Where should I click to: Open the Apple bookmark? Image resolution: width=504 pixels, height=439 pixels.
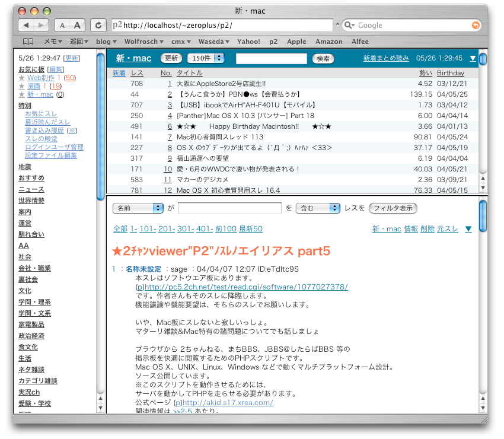coord(296,42)
